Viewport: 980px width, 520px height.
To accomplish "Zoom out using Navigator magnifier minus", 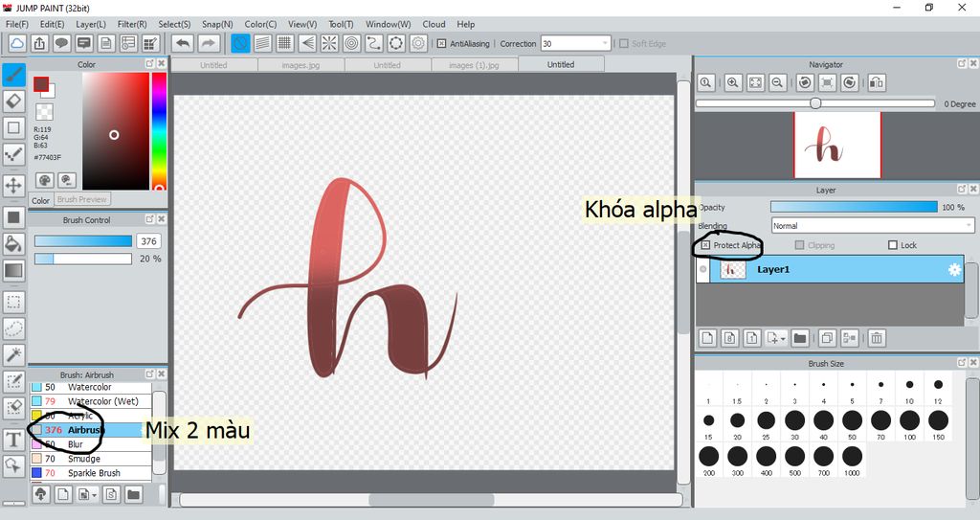I will (x=777, y=82).
